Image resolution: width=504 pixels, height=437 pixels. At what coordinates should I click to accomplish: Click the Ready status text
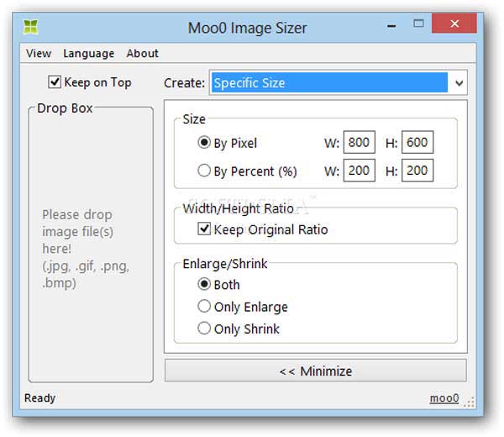click(x=39, y=398)
